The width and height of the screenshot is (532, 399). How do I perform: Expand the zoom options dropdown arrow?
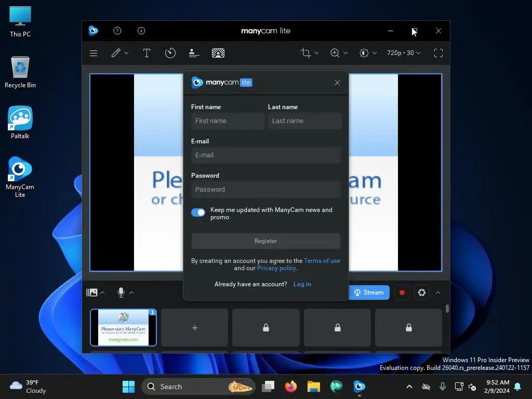345,53
